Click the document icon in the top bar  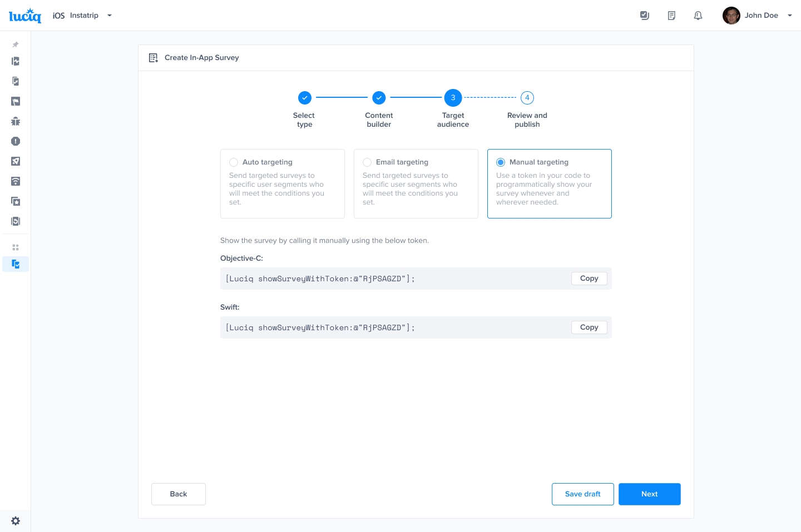coord(671,16)
